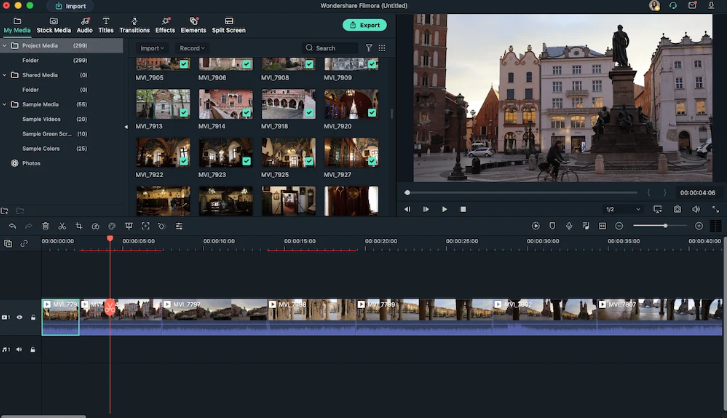Open the 1/2 preview quality dropdown
Screen dimensions: 727x418
coord(623,209)
